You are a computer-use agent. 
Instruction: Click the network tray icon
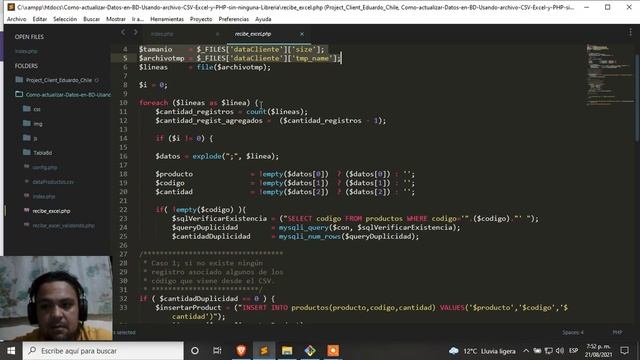[549, 351]
